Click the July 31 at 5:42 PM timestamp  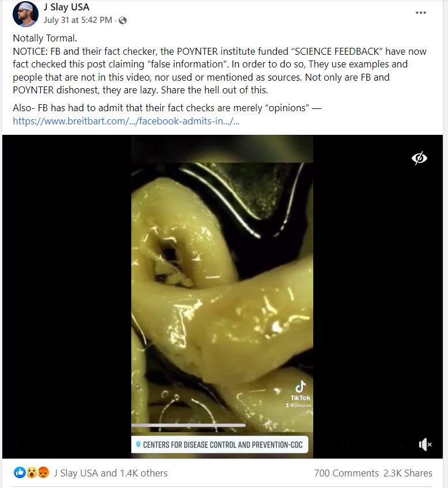point(78,20)
